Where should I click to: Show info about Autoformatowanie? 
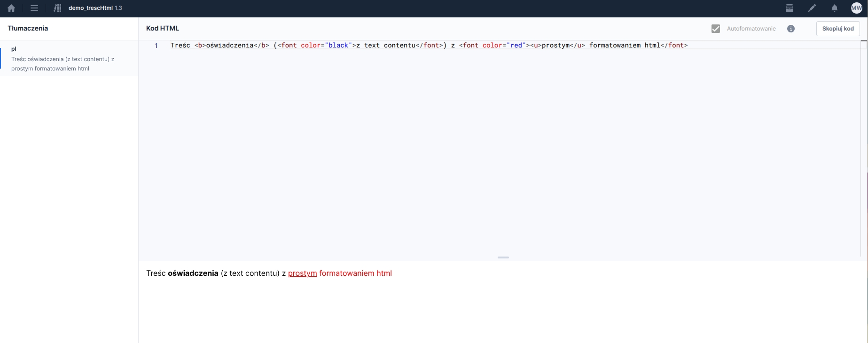tap(791, 29)
